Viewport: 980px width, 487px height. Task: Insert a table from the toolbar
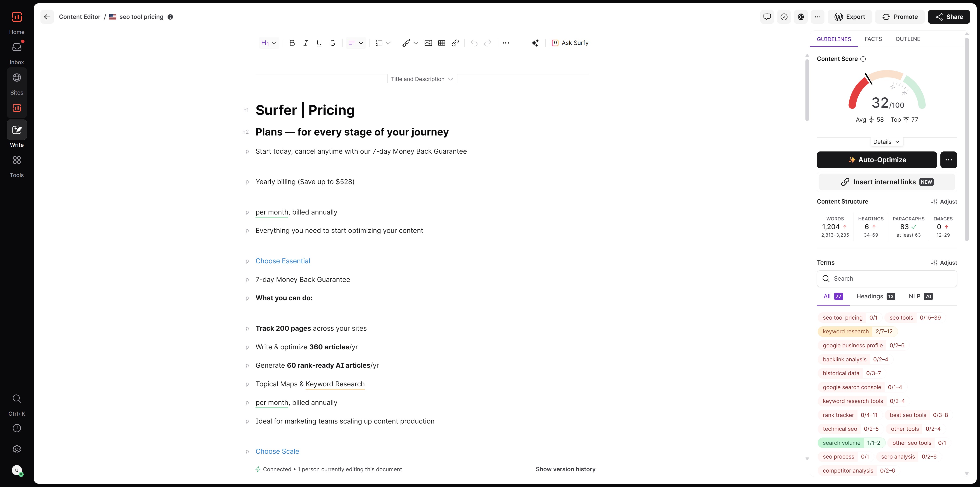coord(441,43)
